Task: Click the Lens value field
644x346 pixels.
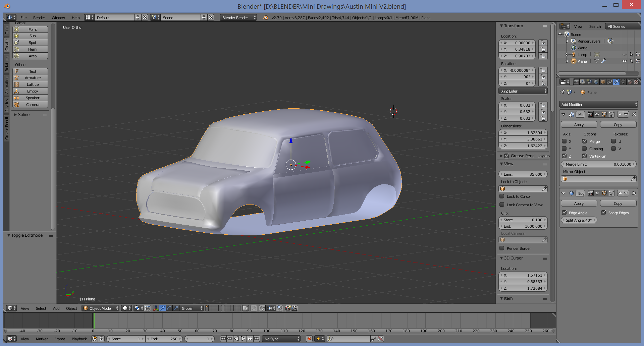Action: tap(523, 174)
